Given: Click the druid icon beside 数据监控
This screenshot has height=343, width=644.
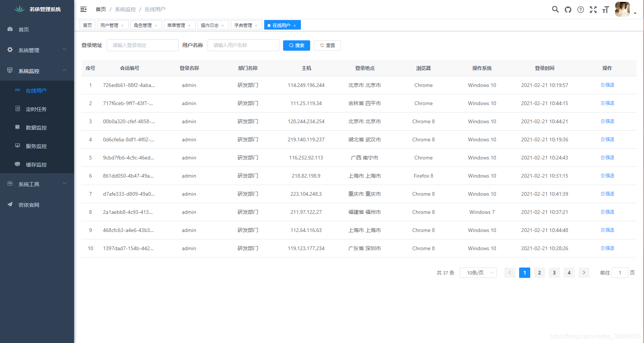Looking at the screenshot, I should click(17, 127).
